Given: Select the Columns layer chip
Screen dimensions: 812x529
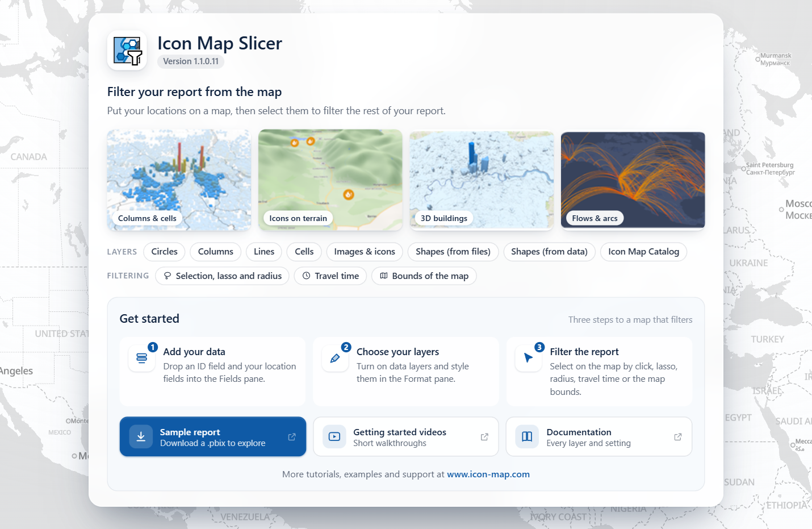Looking at the screenshot, I should (x=216, y=252).
